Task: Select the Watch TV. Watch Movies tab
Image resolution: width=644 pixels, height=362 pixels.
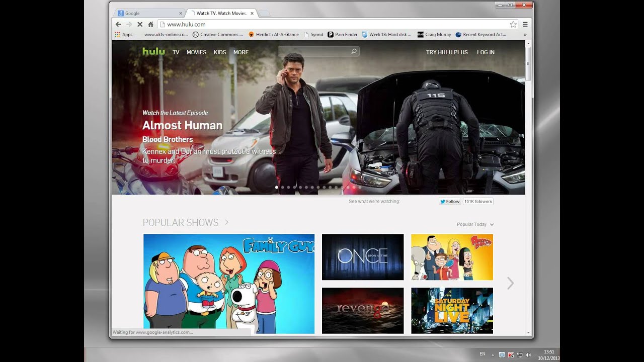Action: [221, 13]
